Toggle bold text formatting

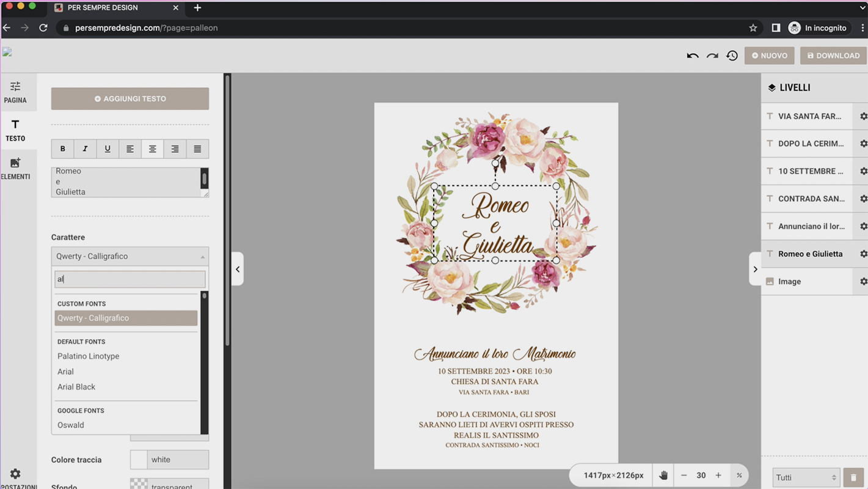pyautogui.click(x=62, y=149)
